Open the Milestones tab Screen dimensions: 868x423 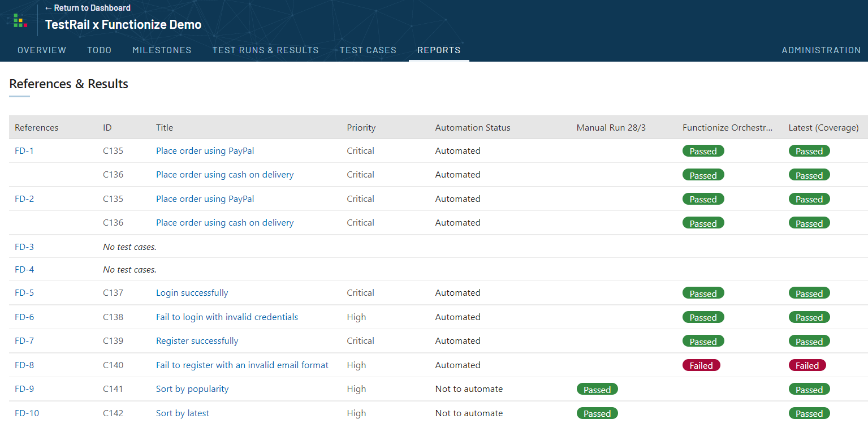click(x=162, y=50)
